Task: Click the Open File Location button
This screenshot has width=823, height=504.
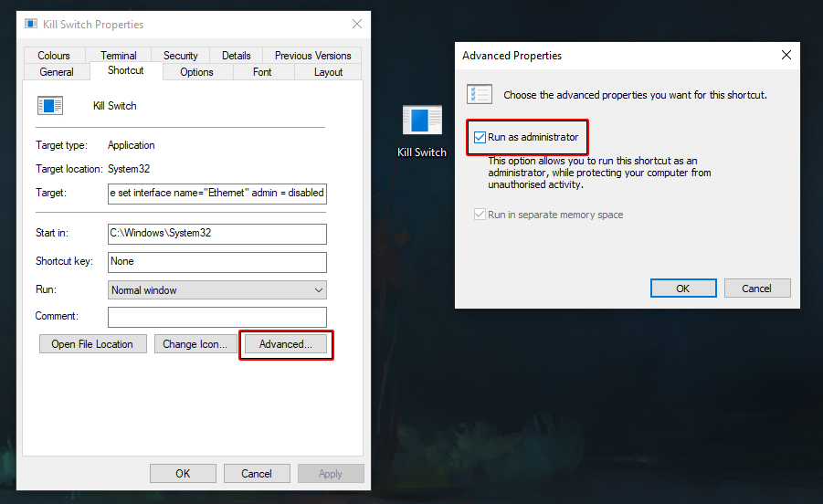Action: click(x=92, y=344)
